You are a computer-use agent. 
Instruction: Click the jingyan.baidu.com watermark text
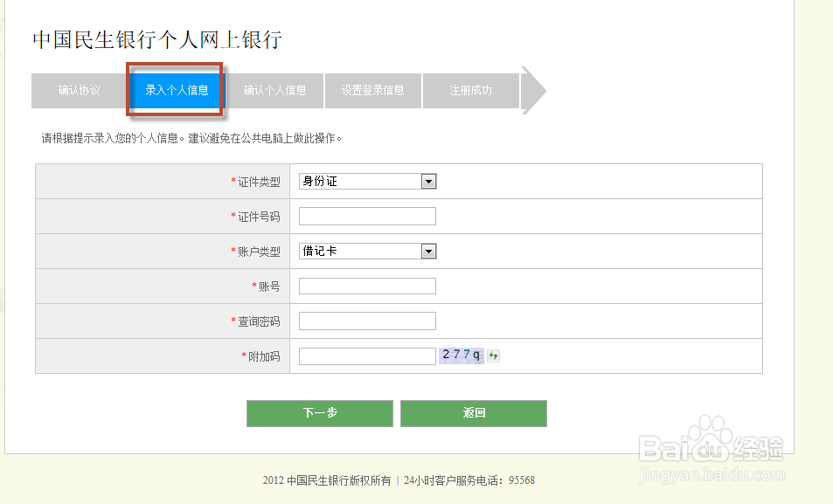click(708, 476)
